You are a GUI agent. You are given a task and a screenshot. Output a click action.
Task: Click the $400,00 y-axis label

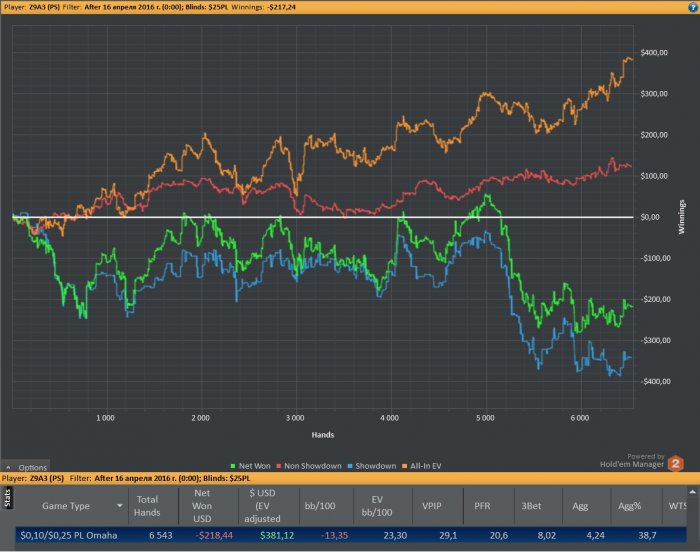pos(654,53)
